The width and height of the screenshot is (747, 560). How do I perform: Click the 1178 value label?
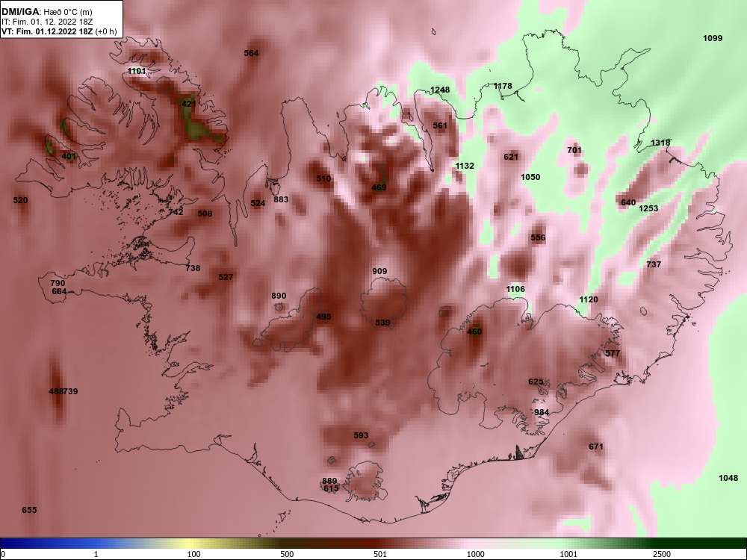point(503,86)
